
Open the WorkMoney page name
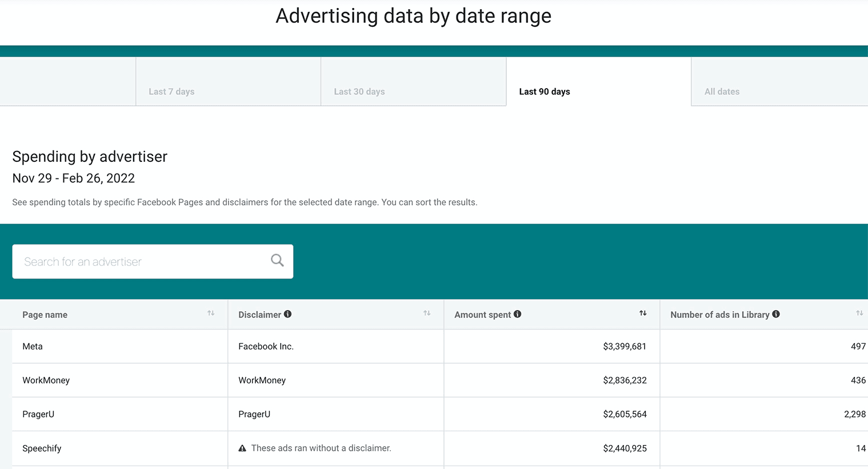[x=46, y=380]
